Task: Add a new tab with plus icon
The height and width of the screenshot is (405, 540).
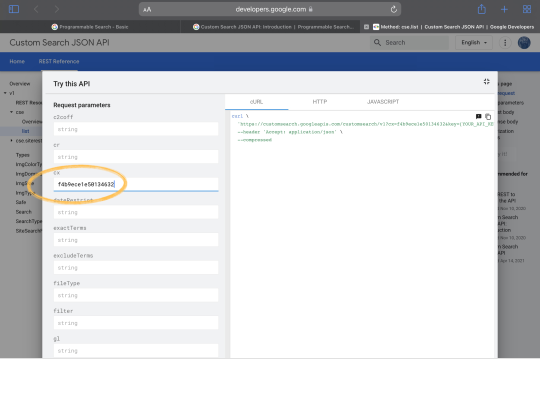Action: [x=504, y=9]
